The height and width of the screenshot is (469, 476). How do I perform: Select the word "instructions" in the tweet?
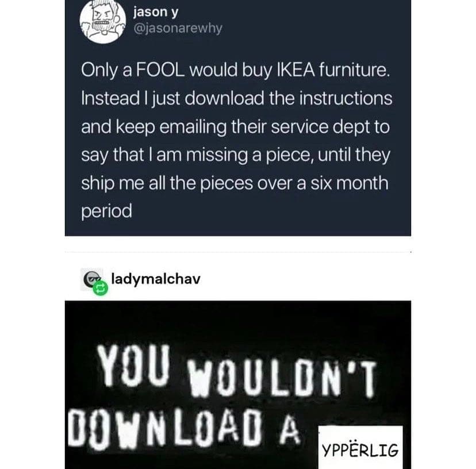click(346, 98)
